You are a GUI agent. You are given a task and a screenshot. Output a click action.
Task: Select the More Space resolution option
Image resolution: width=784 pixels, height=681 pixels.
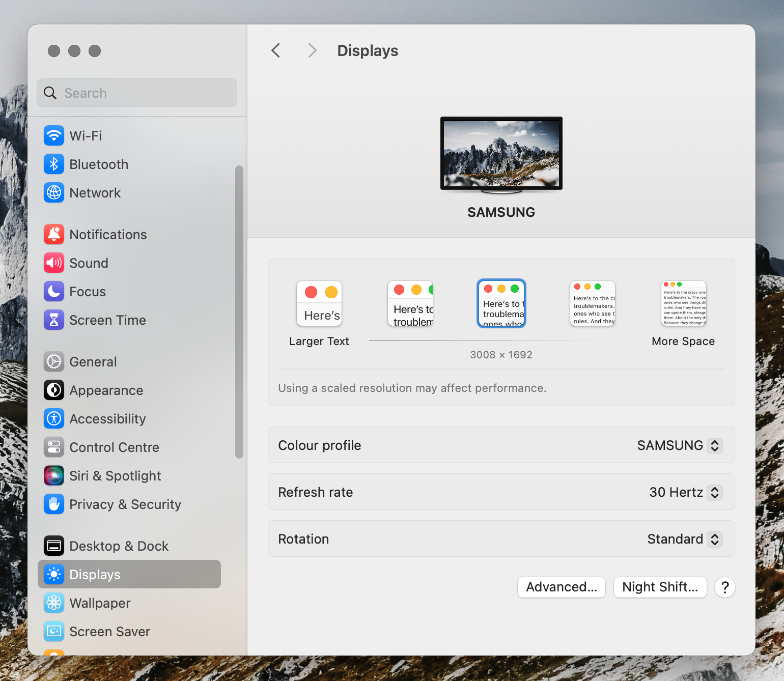[x=683, y=304]
